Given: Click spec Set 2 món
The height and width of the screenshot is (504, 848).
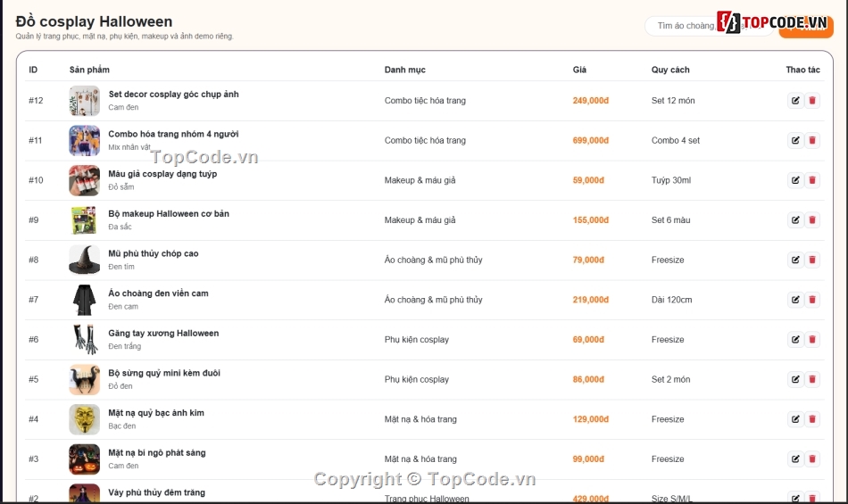Looking at the screenshot, I should pos(670,379).
